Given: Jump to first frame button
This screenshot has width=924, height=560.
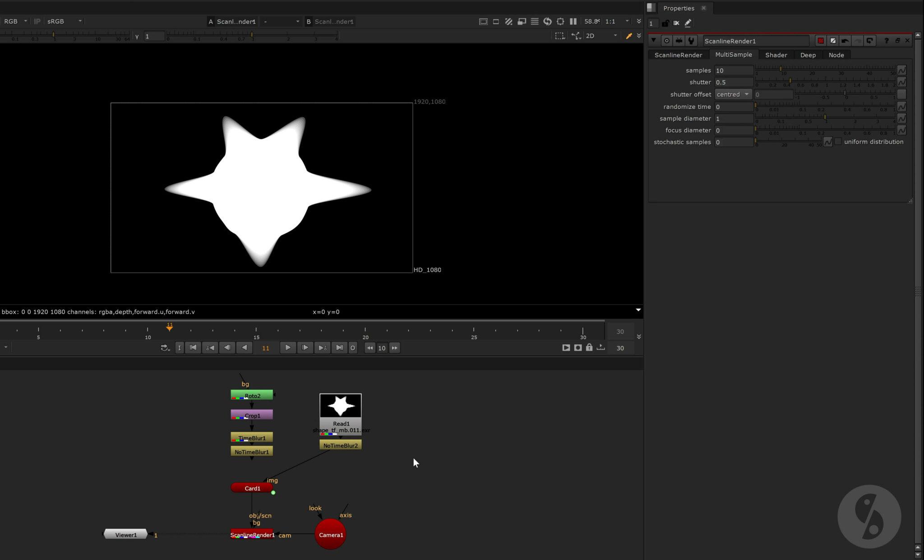Looking at the screenshot, I should pyautogui.click(x=193, y=348).
